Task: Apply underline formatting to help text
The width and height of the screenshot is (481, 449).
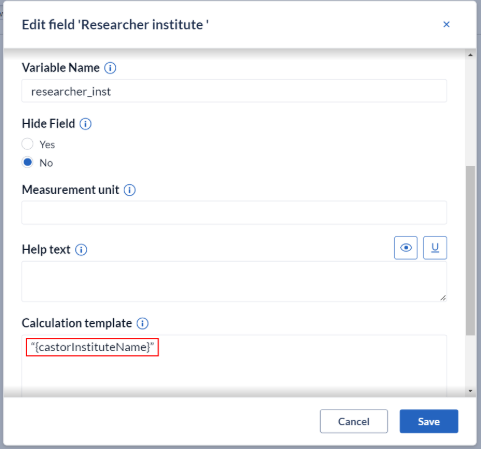Action: point(435,248)
